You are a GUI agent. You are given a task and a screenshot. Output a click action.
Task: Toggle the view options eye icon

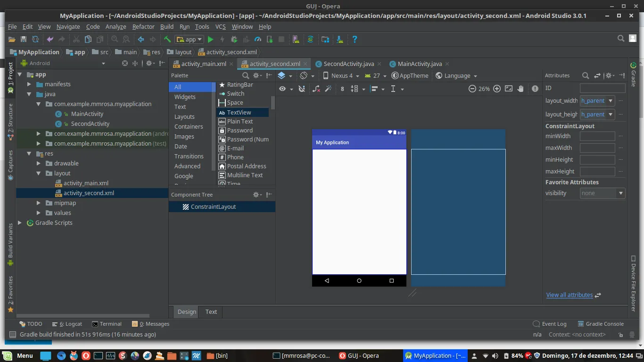282,89
